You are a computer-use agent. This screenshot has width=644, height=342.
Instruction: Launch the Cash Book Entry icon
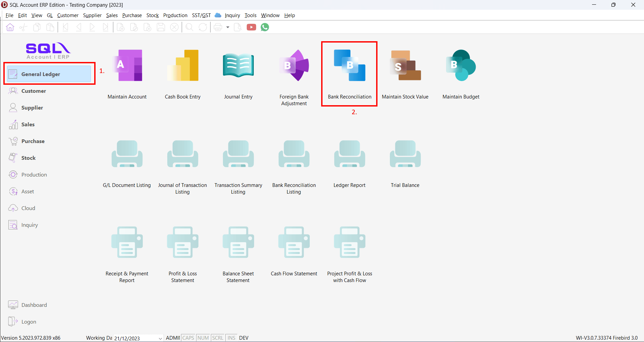pos(183,66)
